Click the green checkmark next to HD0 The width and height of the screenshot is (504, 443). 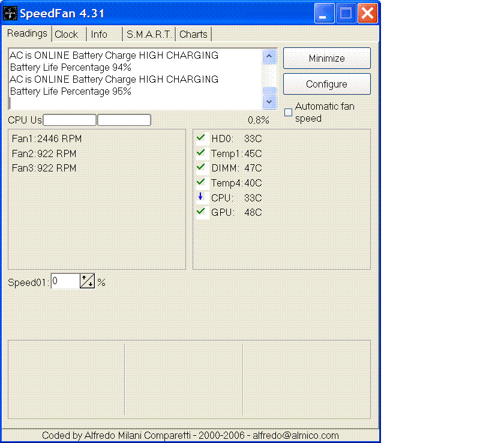pos(201,138)
